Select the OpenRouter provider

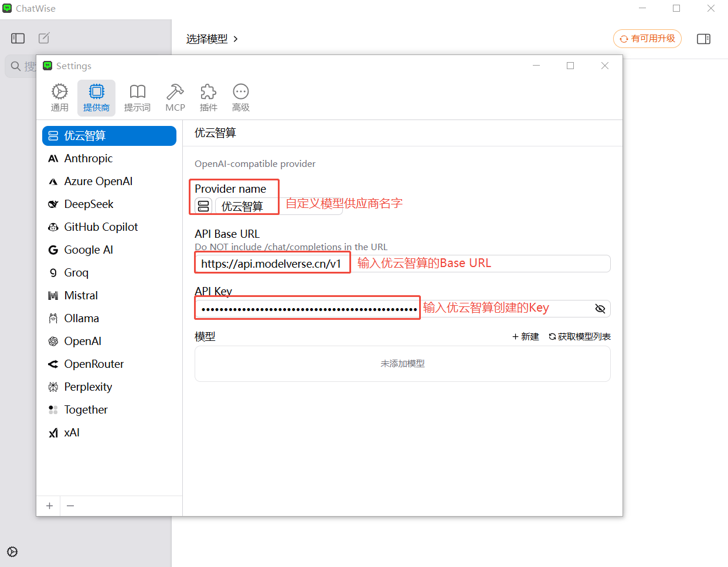tap(109, 364)
